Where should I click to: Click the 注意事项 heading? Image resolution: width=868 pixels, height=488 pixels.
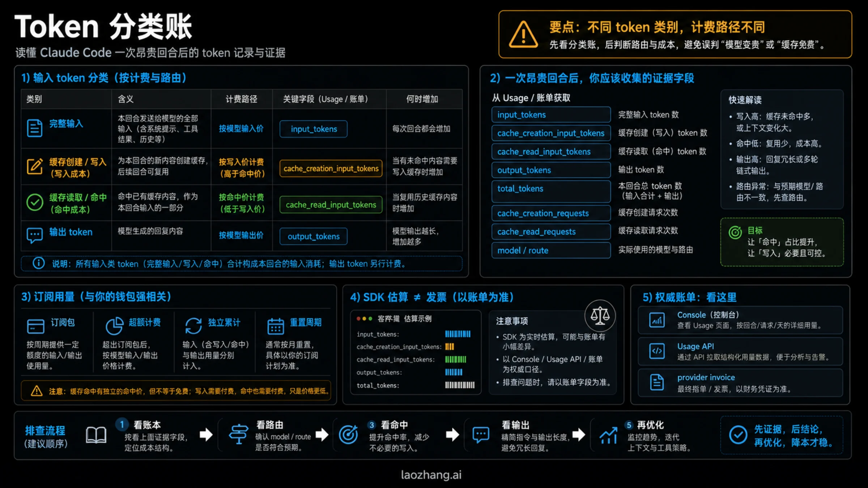[x=512, y=321]
